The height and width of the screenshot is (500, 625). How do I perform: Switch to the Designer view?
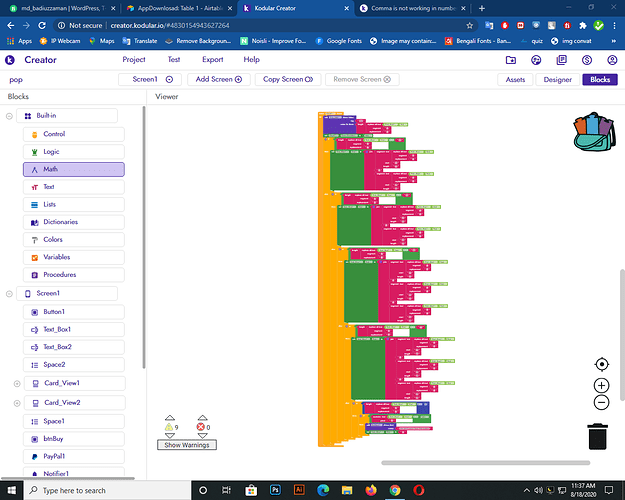(557, 79)
